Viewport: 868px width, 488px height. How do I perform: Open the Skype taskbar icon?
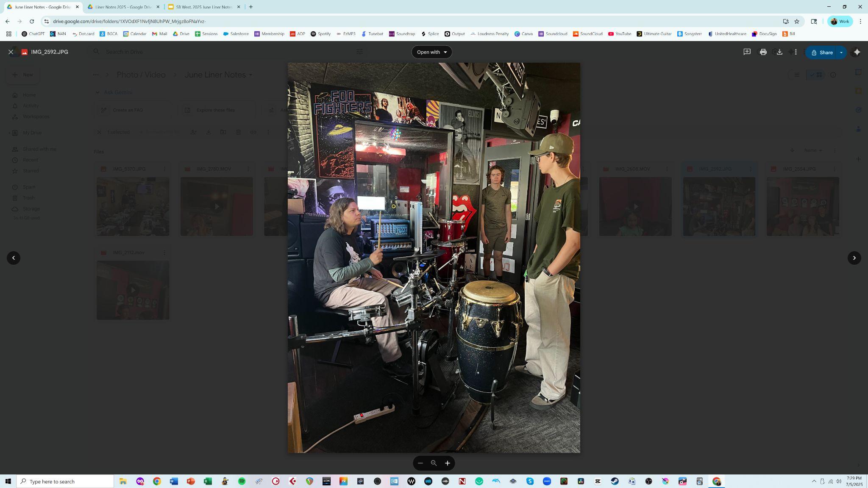click(530, 481)
